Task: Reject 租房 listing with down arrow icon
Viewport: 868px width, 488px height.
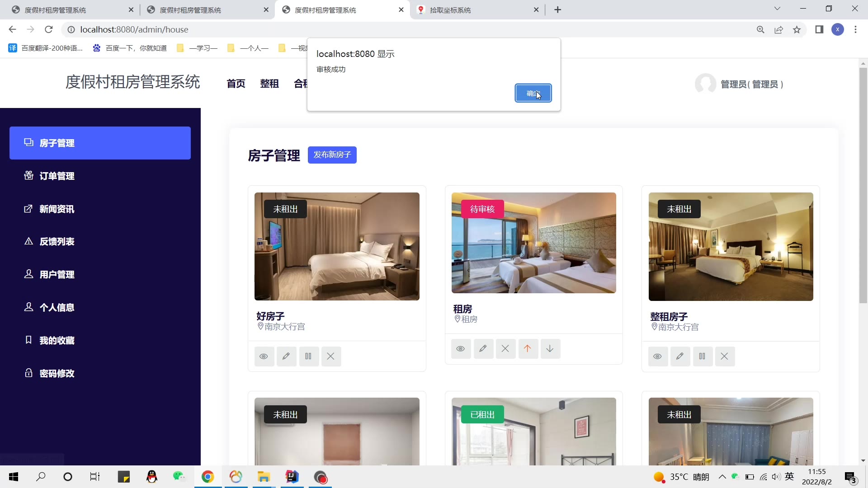Action: 550,349
